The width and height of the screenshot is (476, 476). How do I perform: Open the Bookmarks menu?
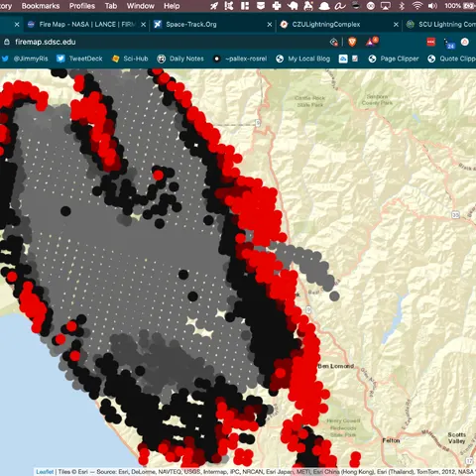pos(41,6)
